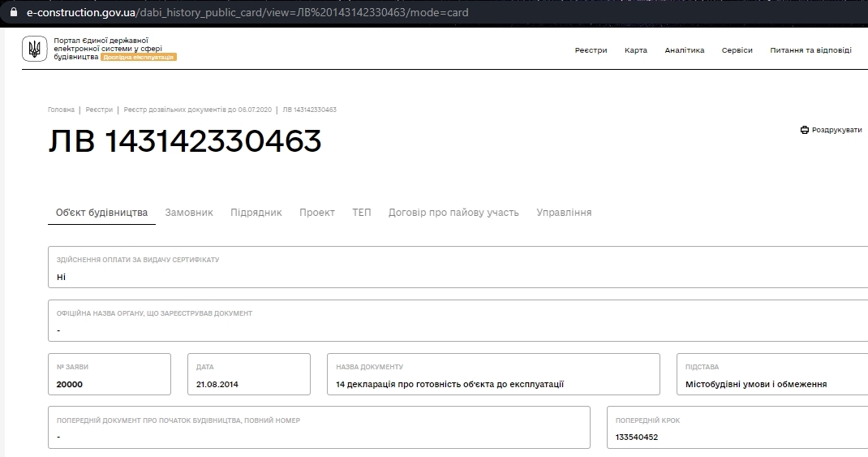Screen dimensions: 868x457
Task: Switch to the ТЕП tab
Action: (x=362, y=213)
